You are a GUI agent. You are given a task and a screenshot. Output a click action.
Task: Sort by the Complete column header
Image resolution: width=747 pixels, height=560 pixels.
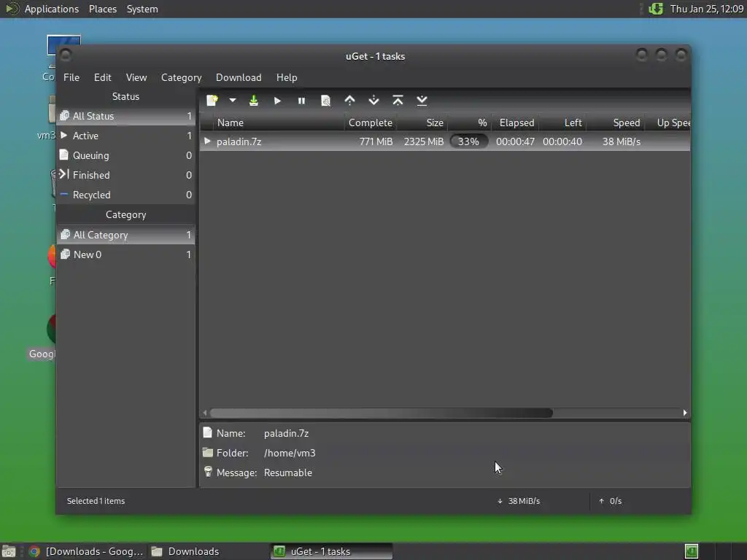[370, 122]
